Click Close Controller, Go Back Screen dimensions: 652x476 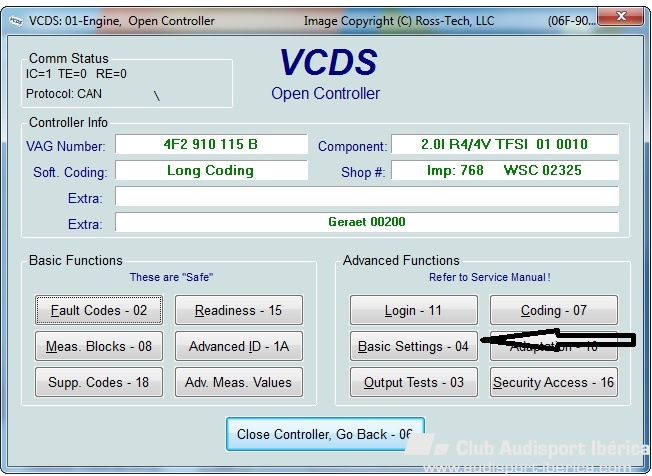point(325,434)
